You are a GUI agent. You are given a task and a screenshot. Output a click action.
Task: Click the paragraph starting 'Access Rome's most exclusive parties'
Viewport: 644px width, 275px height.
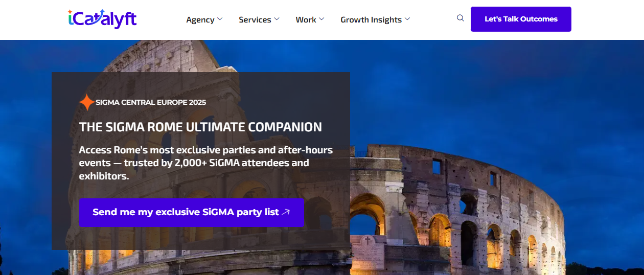[206, 163]
